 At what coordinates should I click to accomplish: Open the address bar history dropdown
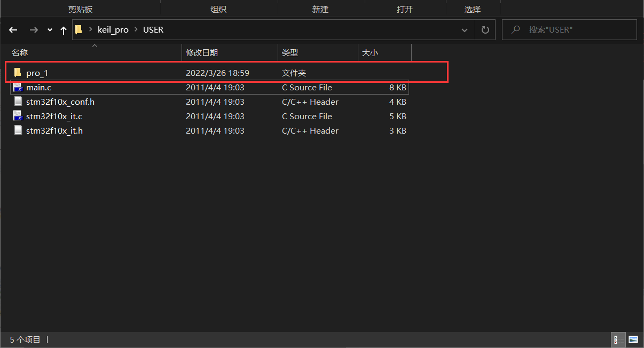point(465,30)
